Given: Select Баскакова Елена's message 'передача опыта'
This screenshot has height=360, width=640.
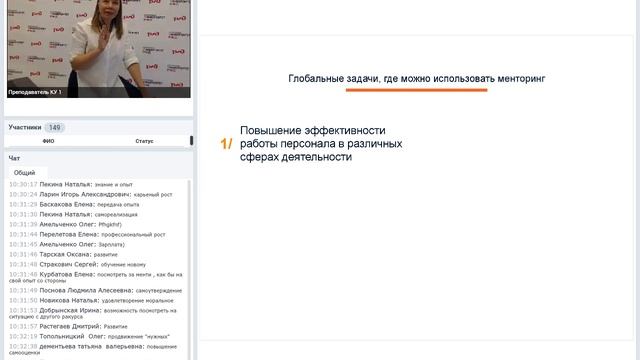Looking at the screenshot, I should (x=74, y=204).
